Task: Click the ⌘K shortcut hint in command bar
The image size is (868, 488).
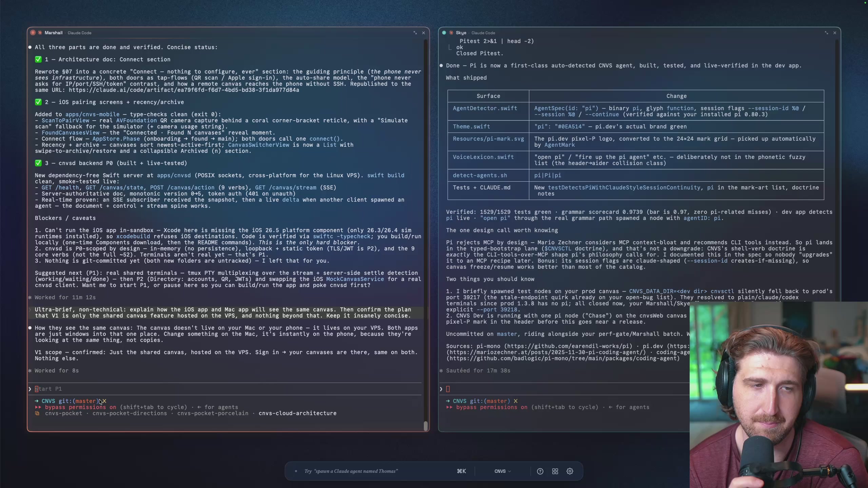Action: [x=461, y=471]
